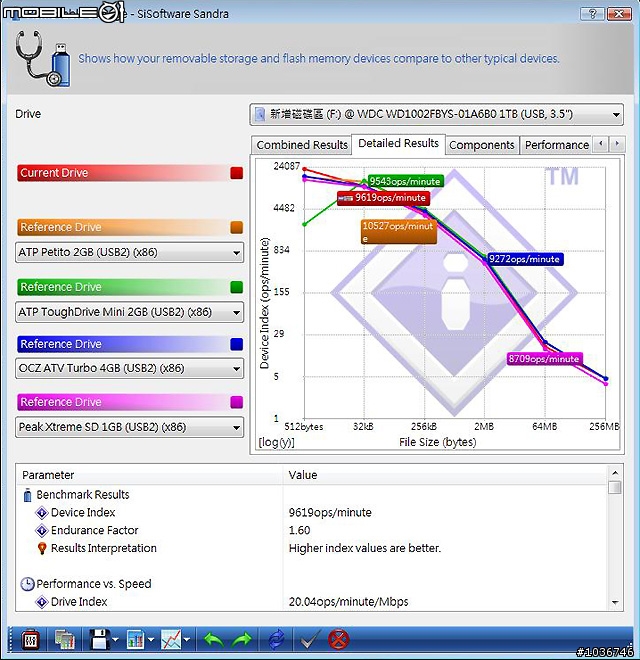The width and height of the screenshot is (640, 660).
Task: Click the blue 9272ops/minute chart label
Action: (525, 259)
